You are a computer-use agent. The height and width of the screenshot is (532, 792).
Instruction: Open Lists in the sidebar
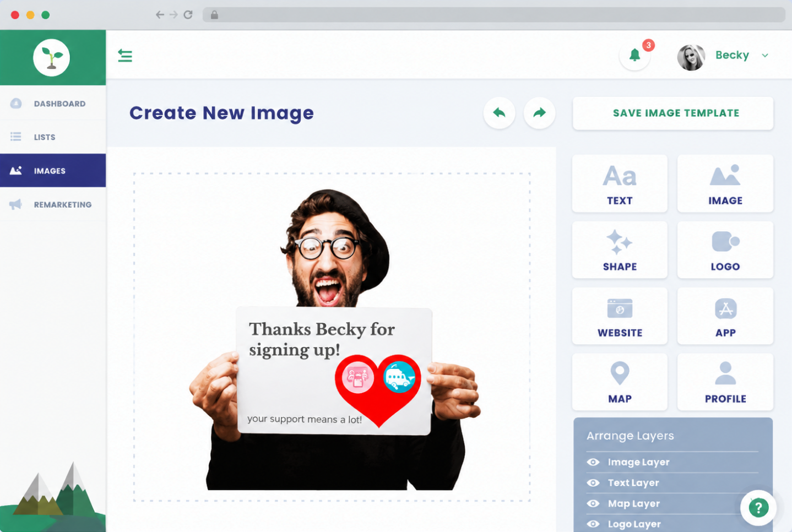53,137
